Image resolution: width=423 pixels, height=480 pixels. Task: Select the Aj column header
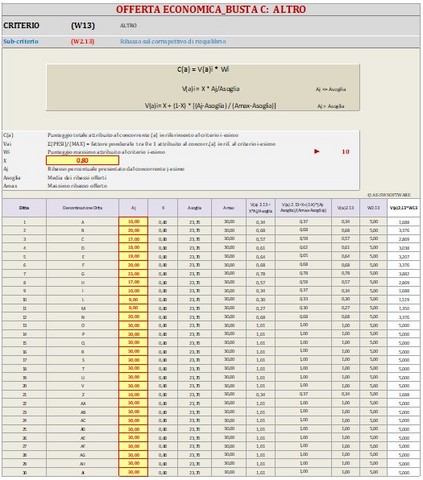click(133, 208)
